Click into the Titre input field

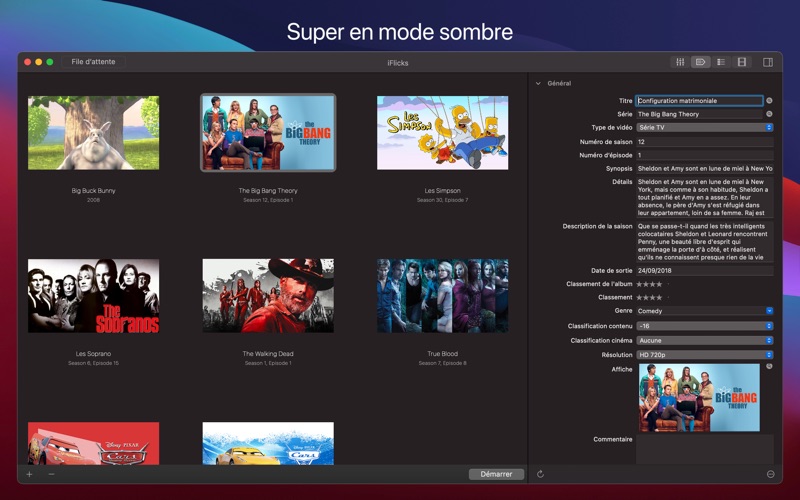point(699,101)
